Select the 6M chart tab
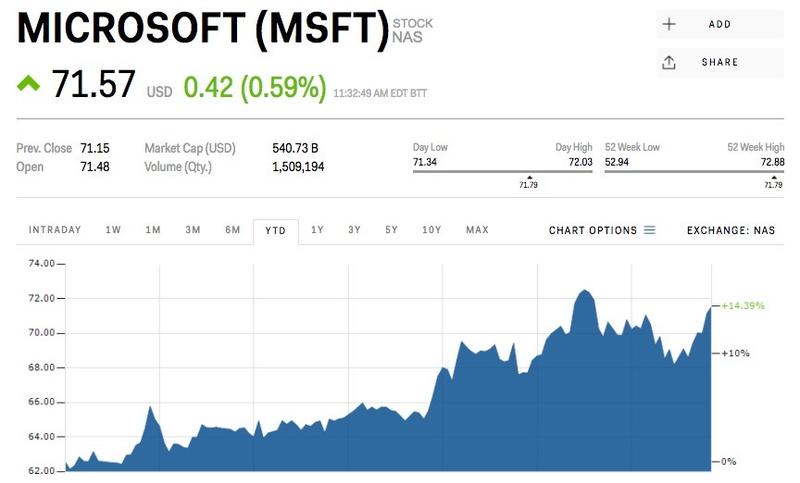 233,230
